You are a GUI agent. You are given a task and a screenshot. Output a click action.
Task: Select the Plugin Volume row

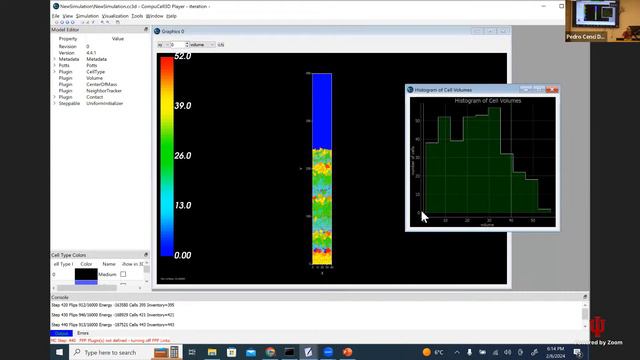pyautogui.click(x=100, y=78)
